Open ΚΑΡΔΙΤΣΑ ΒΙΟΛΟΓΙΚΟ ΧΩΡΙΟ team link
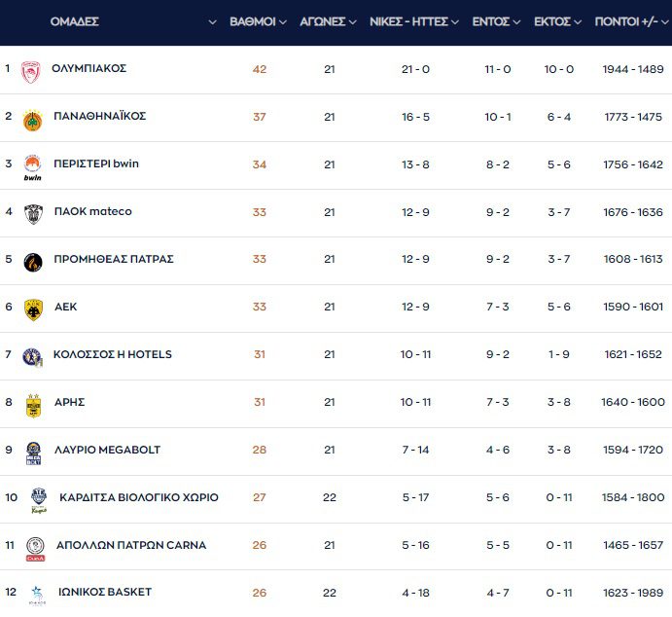Viewport: 672px width, 617px height. pos(138,497)
